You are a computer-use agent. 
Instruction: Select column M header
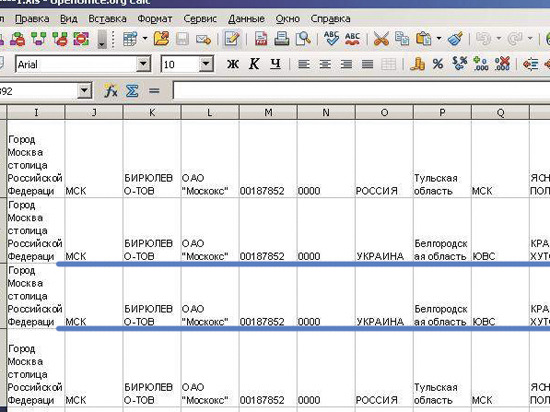[x=268, y=112]
